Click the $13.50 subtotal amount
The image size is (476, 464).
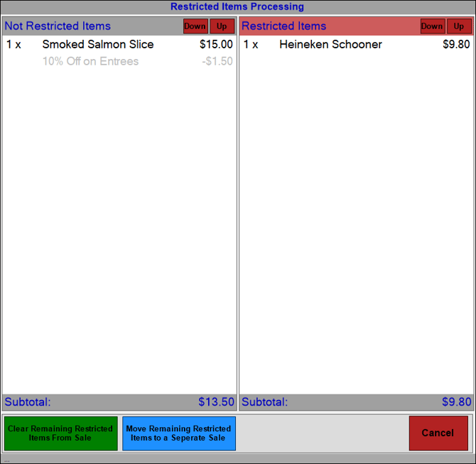tap(216, 402)
